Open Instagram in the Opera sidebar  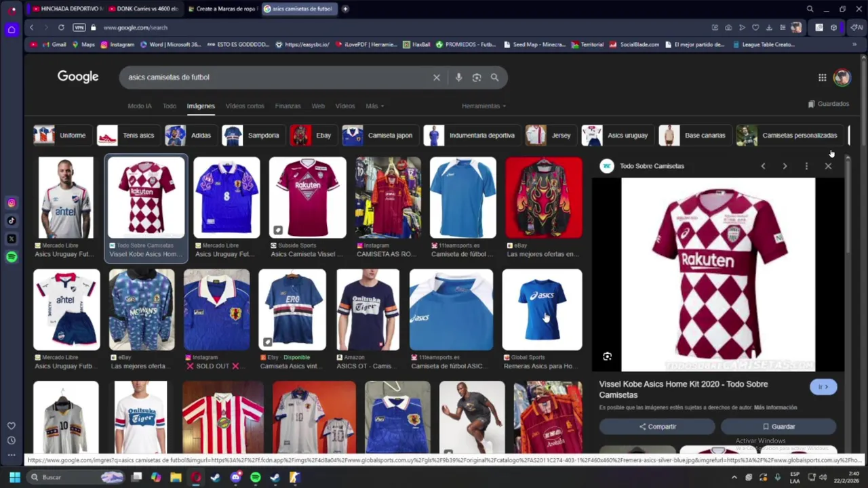click(12, 203)
